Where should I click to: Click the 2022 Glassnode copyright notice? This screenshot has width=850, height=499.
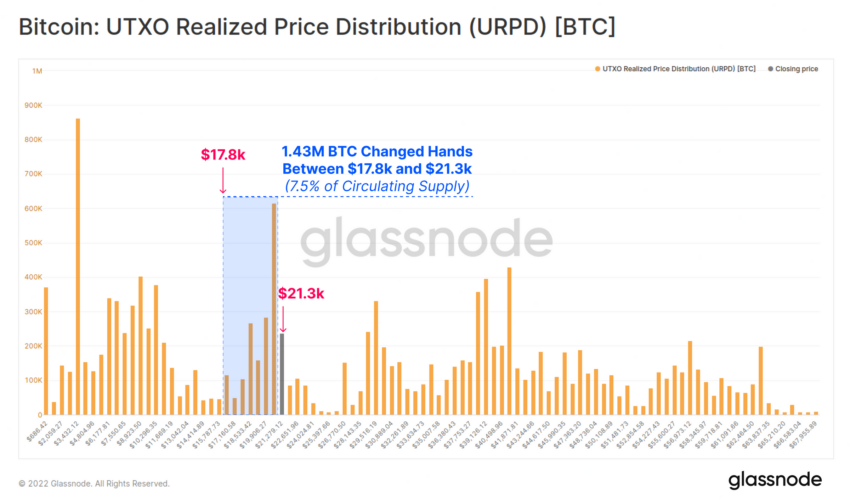pos(94,483)
